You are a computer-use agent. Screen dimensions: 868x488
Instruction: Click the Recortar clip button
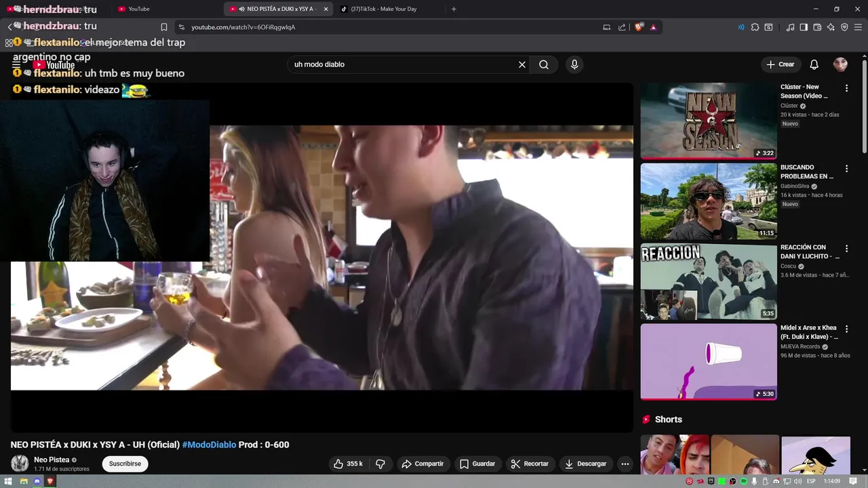530,464
